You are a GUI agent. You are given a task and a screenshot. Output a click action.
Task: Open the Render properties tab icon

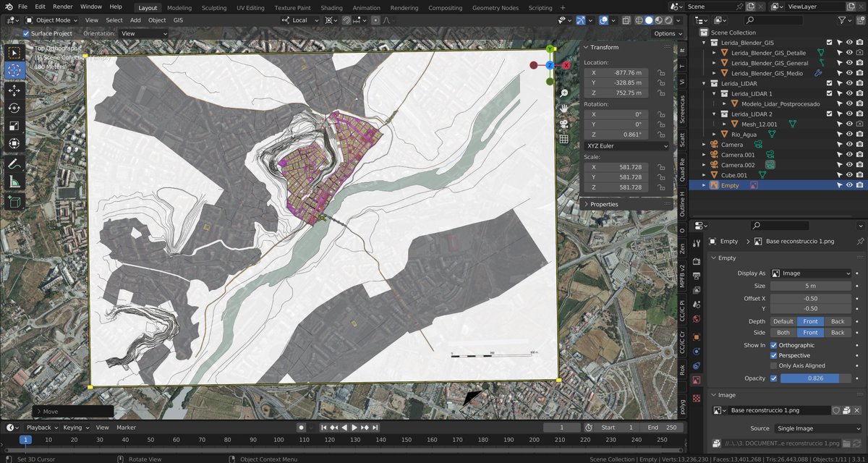pos(696,261)
